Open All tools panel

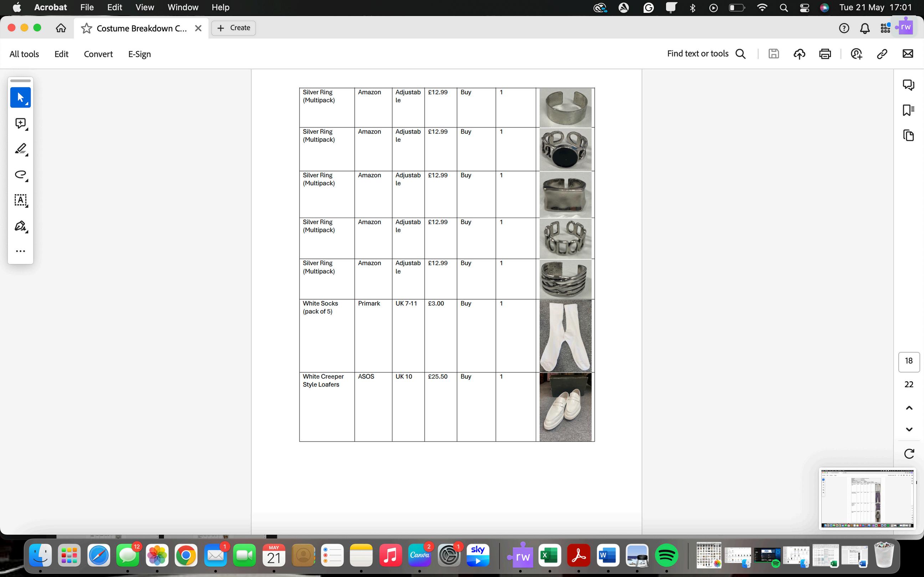tap(24, 54)
